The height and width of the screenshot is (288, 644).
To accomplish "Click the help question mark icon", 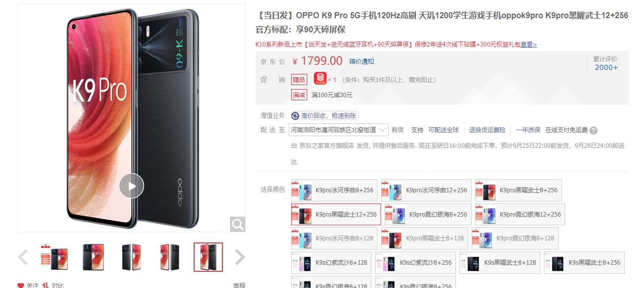I will (x=593, y=131).
